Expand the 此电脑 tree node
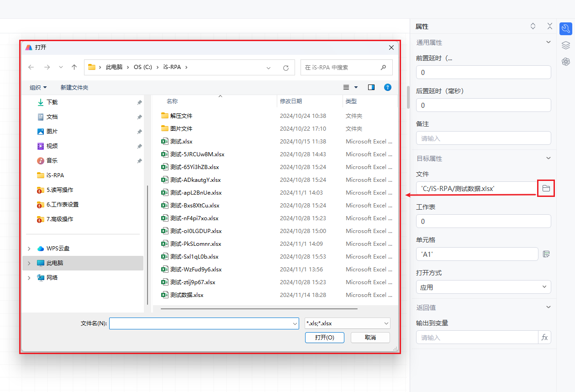The height and width of the screenshot is (392, 575). pyautogui.click(x=29, y=263)
